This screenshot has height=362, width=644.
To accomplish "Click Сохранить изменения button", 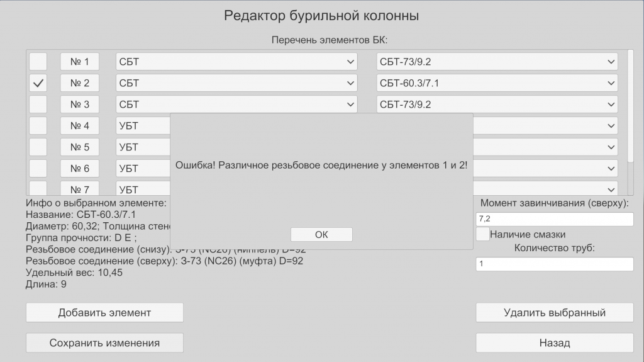I will coord(104,343).
